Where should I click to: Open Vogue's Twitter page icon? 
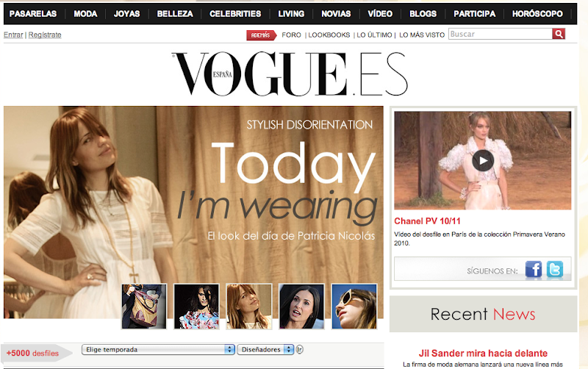[555, 269]
